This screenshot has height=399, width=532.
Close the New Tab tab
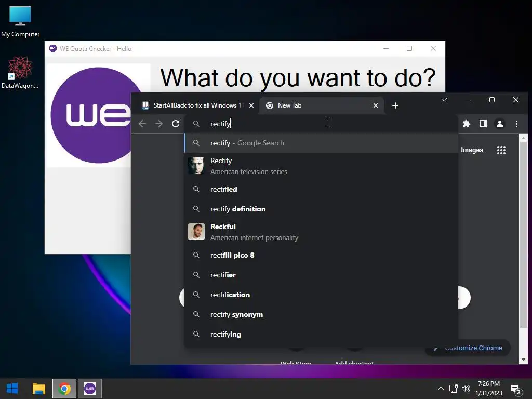click(376, 105)
